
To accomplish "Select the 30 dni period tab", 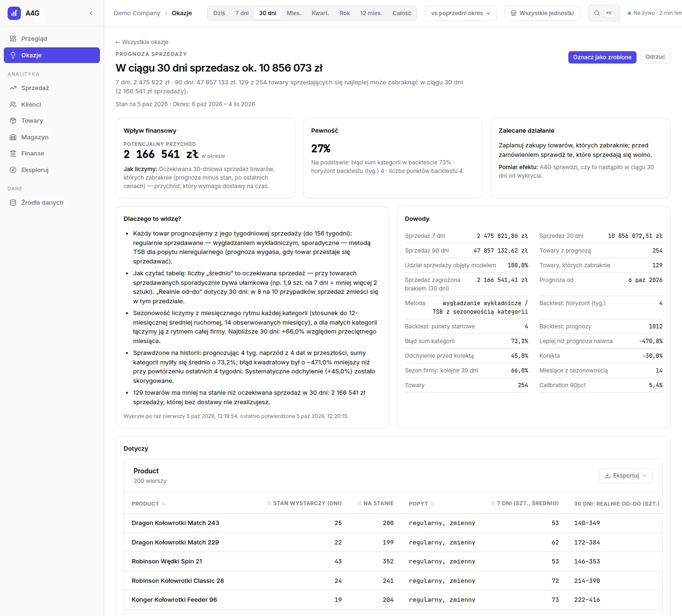I will click(268, 13).
